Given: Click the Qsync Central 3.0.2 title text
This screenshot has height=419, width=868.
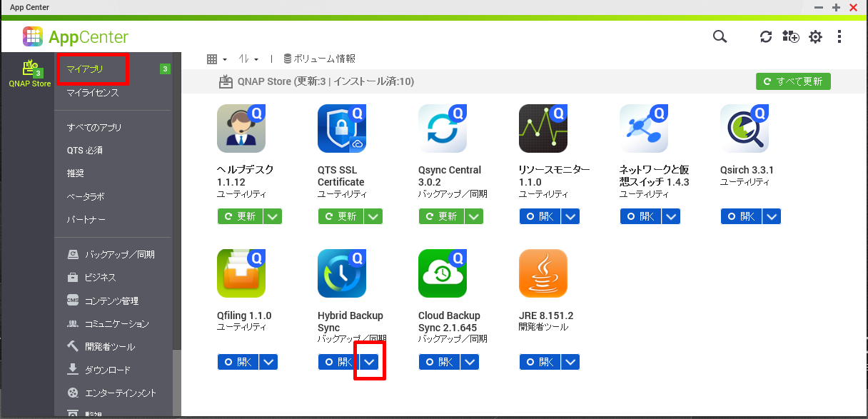Looking at the screenshot, I should 450,176.
